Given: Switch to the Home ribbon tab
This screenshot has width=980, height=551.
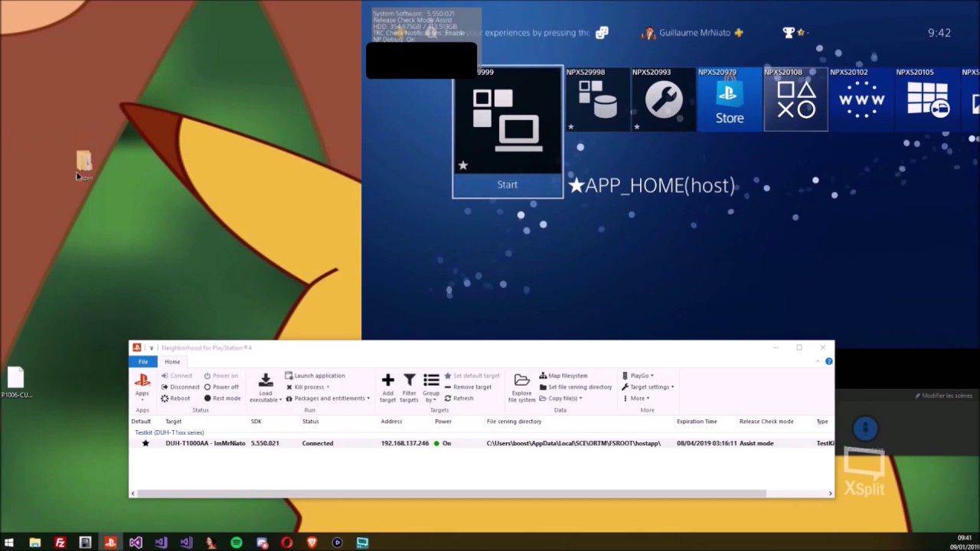Looking at the screenshot, I should click(x=172, y=361).
